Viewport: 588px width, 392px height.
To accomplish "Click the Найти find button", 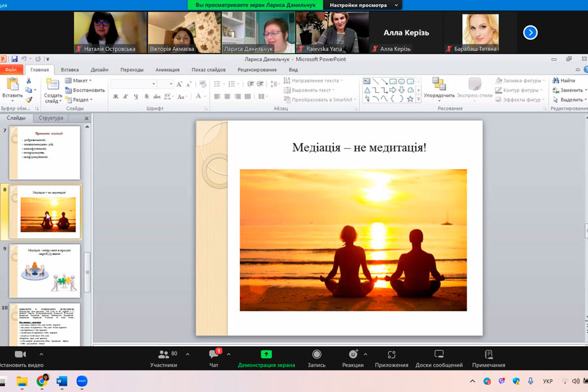I will pos(563,80).
